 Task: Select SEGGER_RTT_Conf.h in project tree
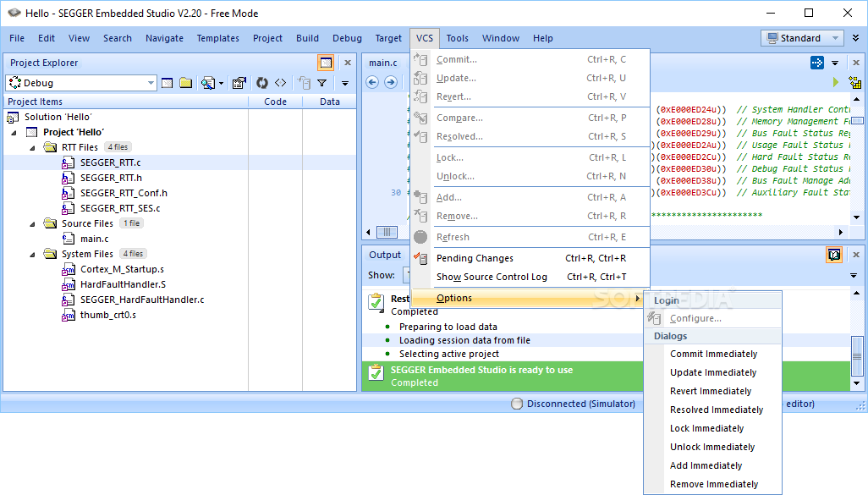(x=124, y=193)
